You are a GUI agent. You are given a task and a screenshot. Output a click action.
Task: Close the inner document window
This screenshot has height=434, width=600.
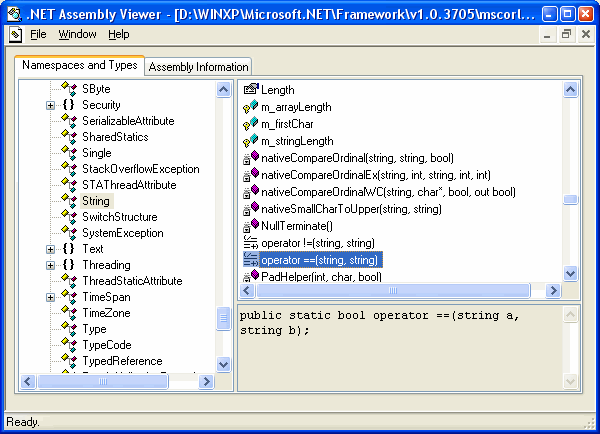[586, 34]
